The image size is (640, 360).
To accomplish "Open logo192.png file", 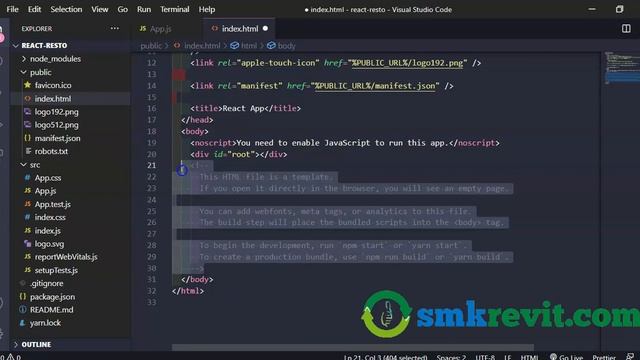I will click(57, 112).
